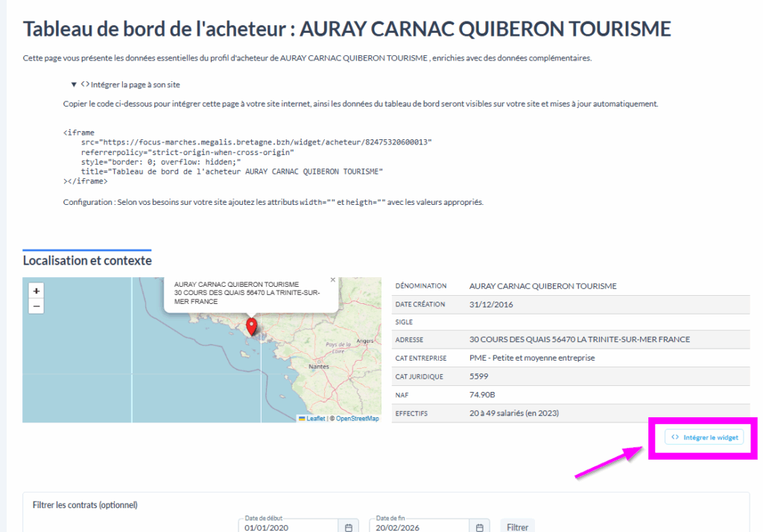Zoom out on the map
The width and height of the screenshot is (763, 532).
(37, 306)
